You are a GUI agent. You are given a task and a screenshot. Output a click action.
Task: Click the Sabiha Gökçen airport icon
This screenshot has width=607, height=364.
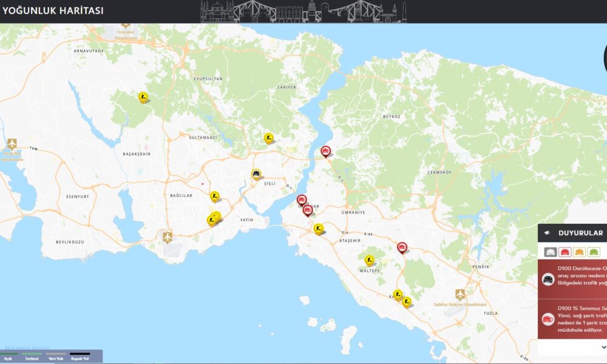point(460,294)
